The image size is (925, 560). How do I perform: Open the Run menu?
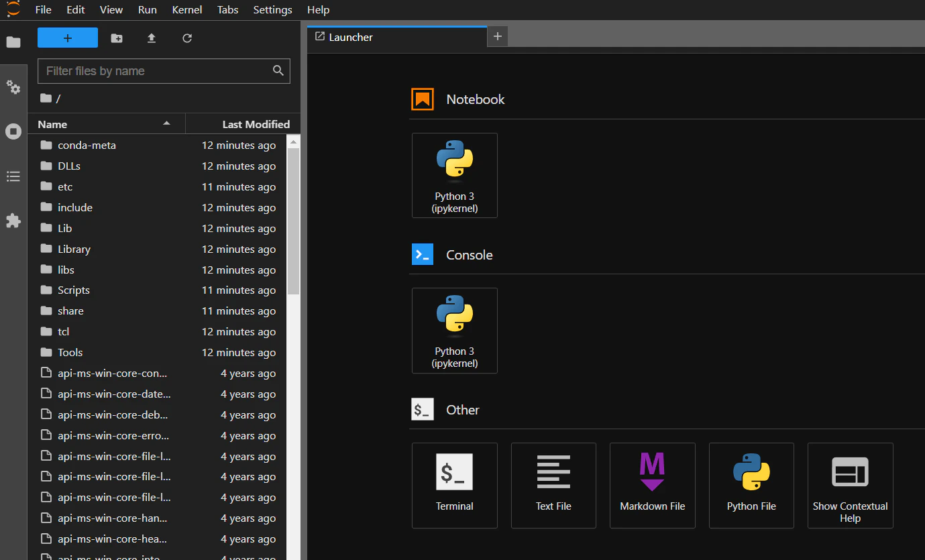click(148, 10)
